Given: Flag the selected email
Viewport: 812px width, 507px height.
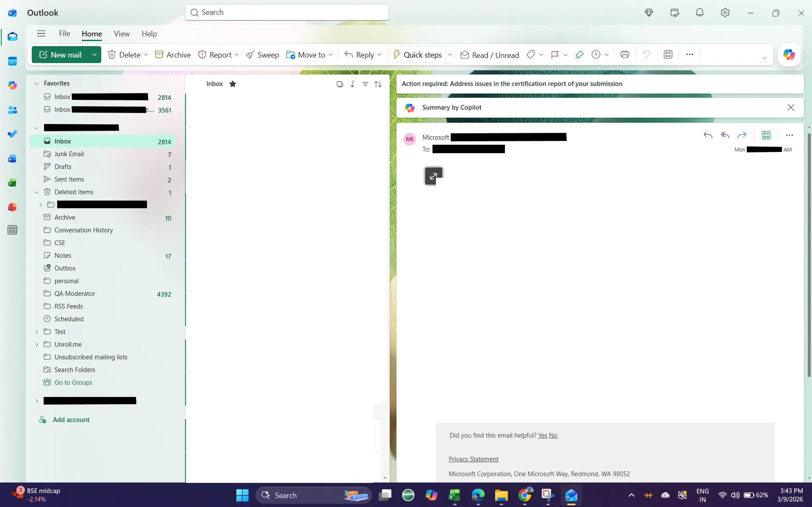Looking at the screenshot, I should pos(554,55).
